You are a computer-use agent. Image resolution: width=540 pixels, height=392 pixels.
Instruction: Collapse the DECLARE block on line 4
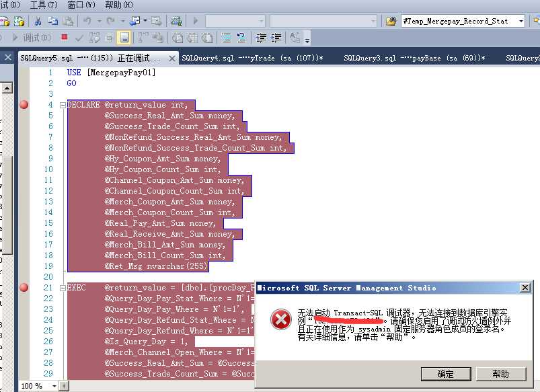pos(63,105)
